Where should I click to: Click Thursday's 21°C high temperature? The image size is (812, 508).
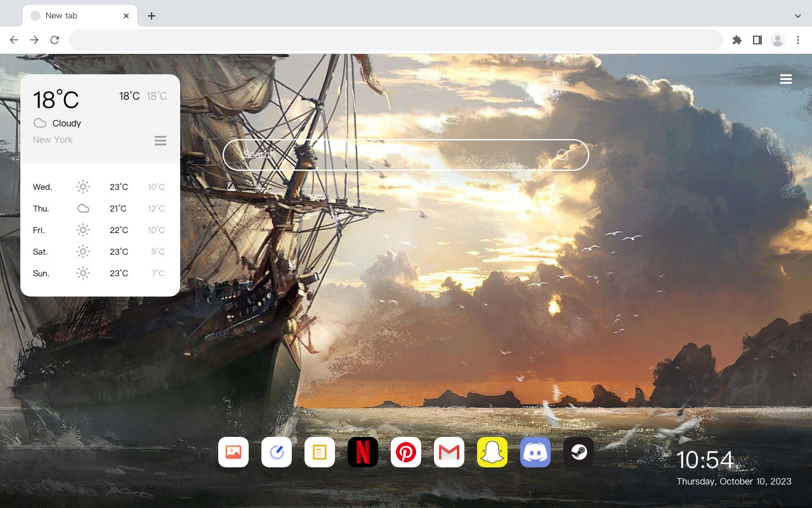[x=118, y=208]
